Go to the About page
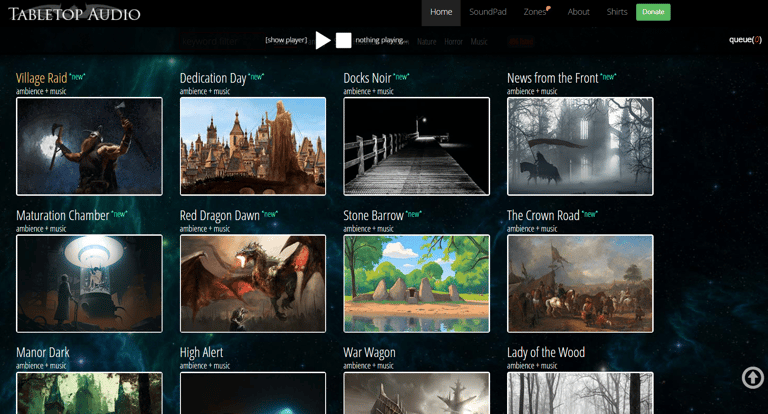The width and height of the screenshot is (768, 414). tap(578, 12)
